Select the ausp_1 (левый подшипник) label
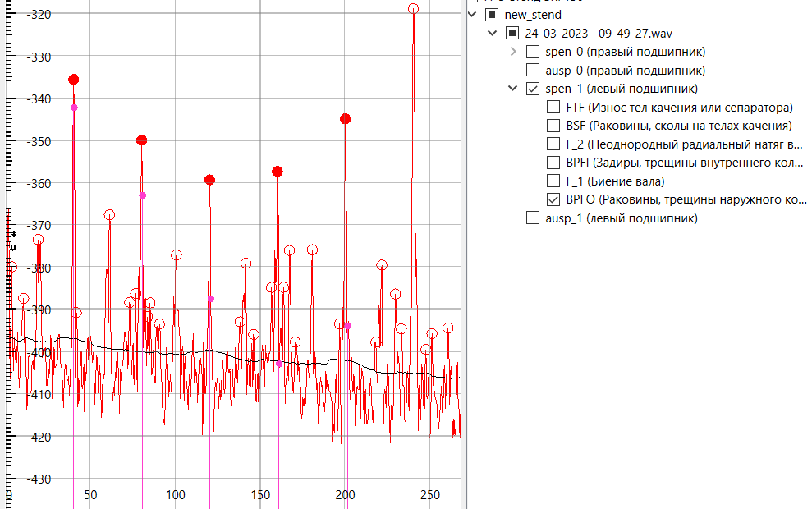The width and height of the screenshot is (812, 509). (x=622, y=218)
